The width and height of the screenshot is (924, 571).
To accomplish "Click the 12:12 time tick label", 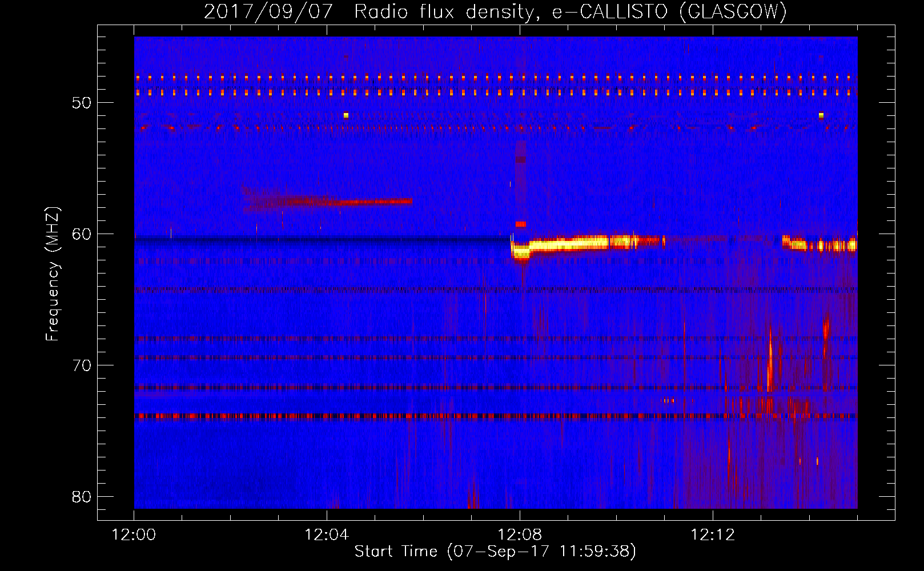I will 713,535.
